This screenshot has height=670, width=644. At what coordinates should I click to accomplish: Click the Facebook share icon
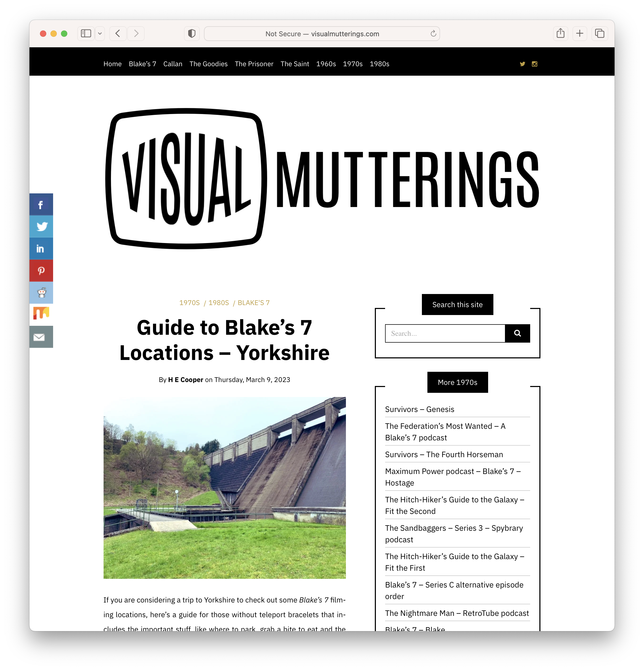(41, 204)
